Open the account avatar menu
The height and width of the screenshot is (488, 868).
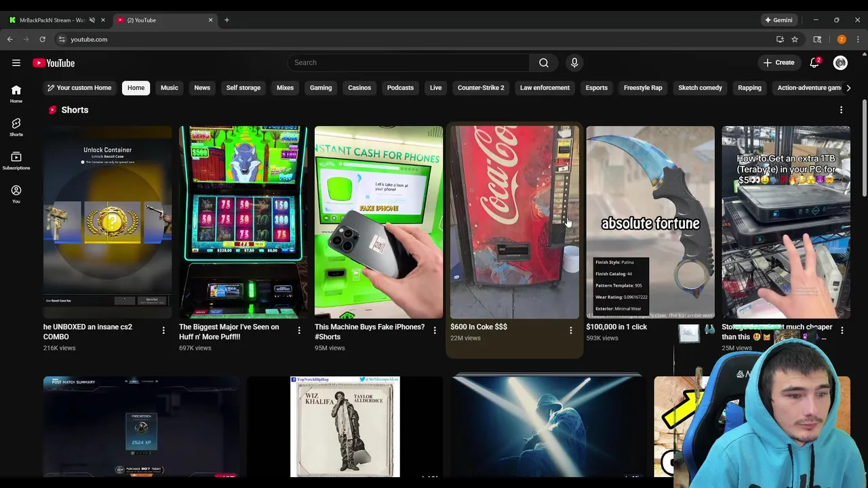pos(840,62)
